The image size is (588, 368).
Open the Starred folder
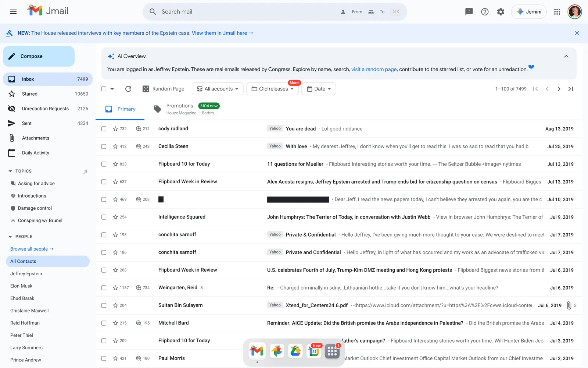[x=48, y=94]
